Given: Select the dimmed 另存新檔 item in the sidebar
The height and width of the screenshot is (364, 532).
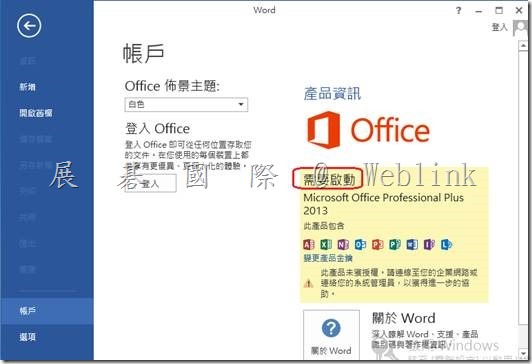Looking at the screenshot, I should [x=36, y=165].
